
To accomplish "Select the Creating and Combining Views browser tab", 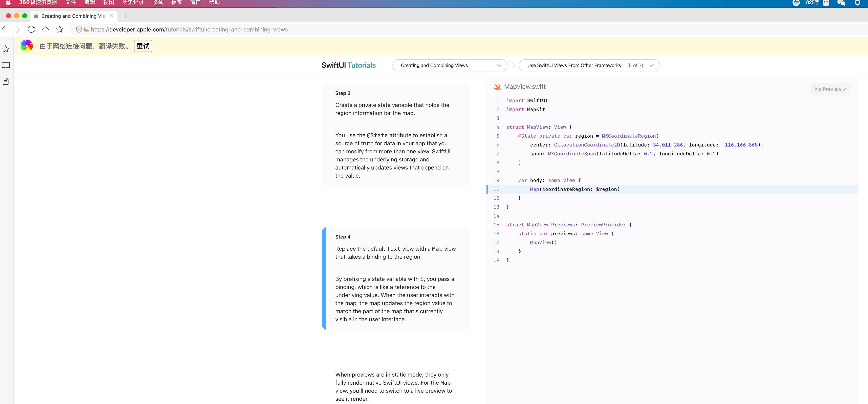I will [73, 16].
